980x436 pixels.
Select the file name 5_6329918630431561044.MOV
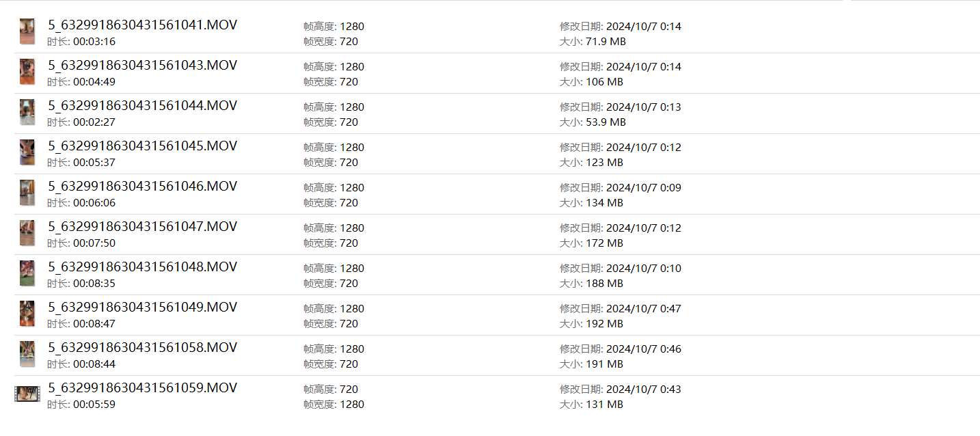click(x=142, y=106)
